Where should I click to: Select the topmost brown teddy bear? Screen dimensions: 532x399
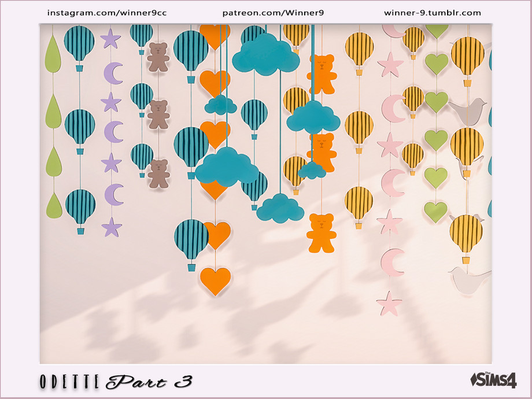tap(158, 57)
